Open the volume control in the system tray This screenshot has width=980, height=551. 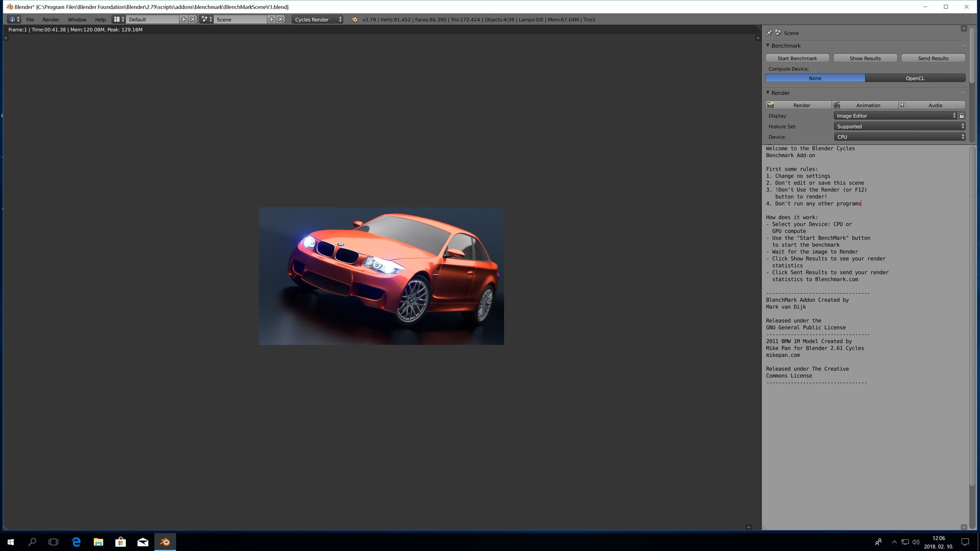coord(916,542)
